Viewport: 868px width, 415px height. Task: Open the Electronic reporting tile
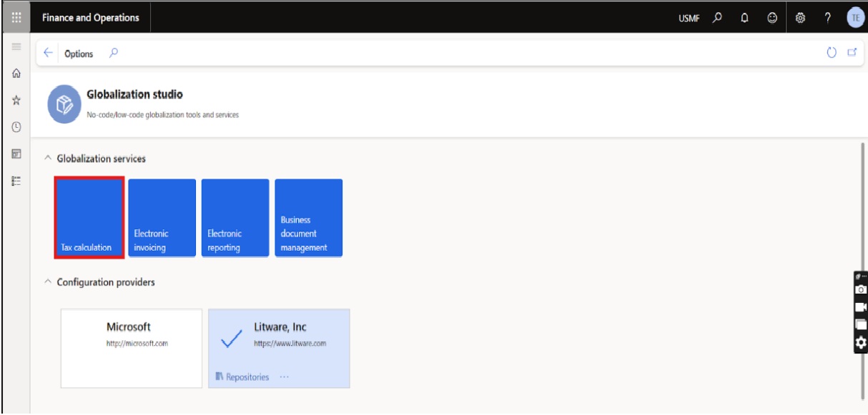click(x=235, y=218)
